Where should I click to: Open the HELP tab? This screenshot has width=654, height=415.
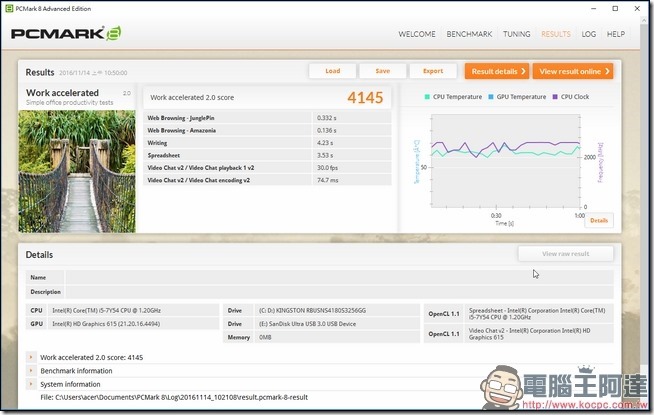(616, 34)
